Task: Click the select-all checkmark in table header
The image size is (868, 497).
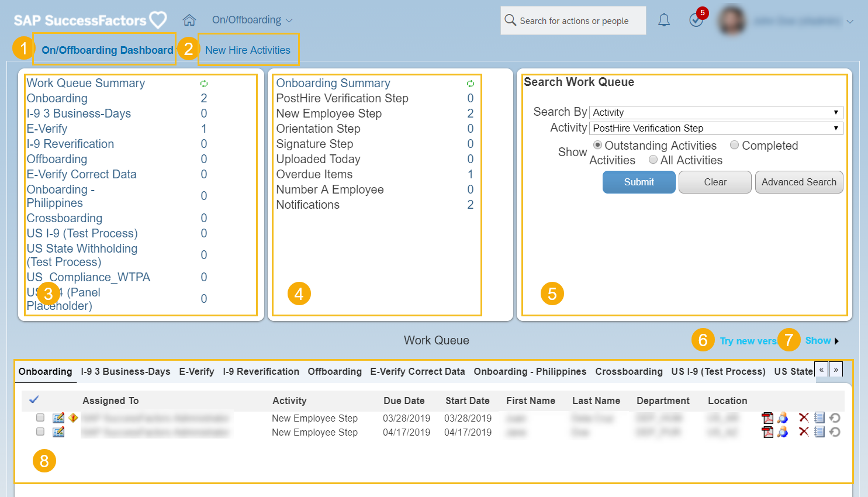Action: pos(34,399)
